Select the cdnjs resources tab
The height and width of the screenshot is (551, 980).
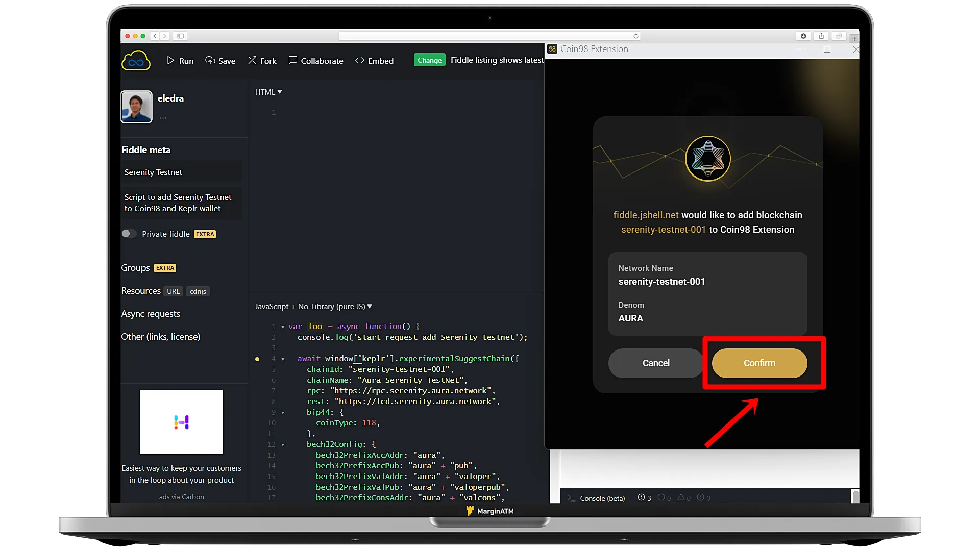pos(198,291)
